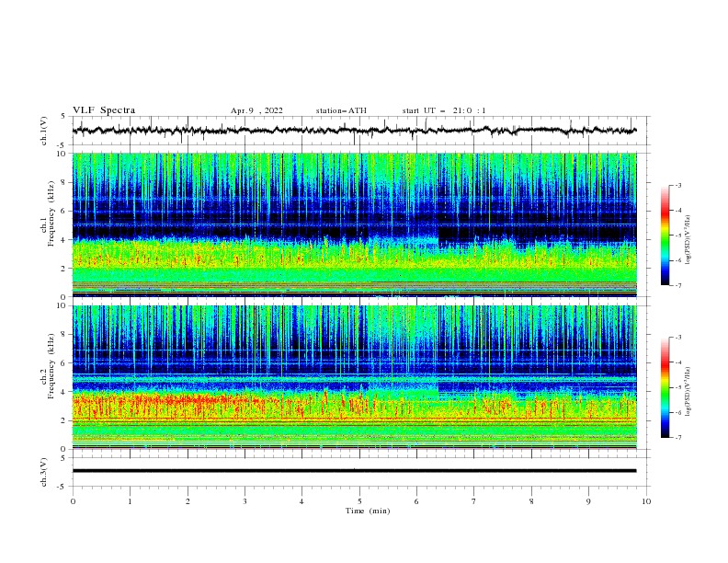Click inside the ch.2 spectrogram panel
This screenshot has width=728, height=563.
pyautogui.click(x=354, y=377)
